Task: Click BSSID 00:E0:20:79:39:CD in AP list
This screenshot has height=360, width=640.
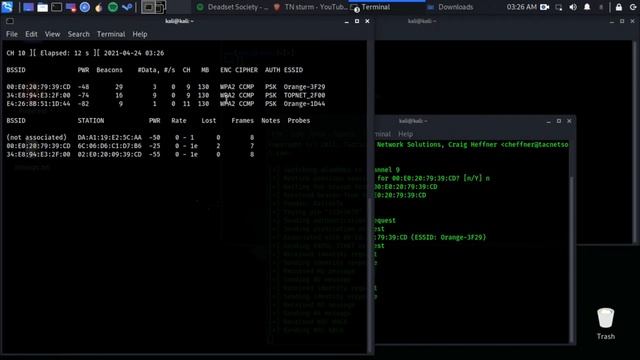Action: pyautogui.click(x=38, y=87)
